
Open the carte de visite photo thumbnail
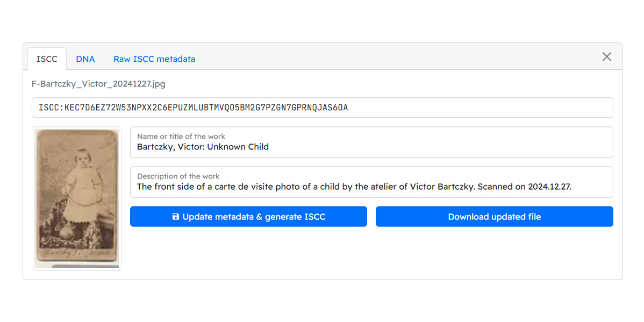[76, 198]
